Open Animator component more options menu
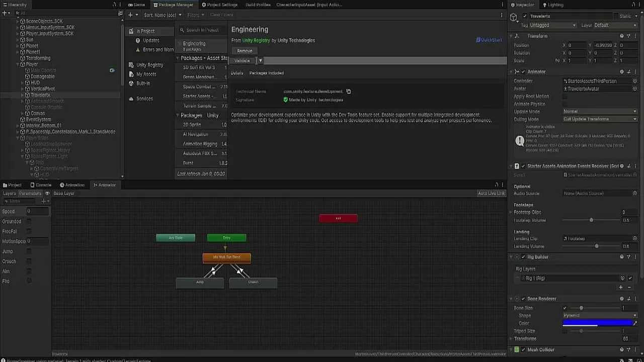The image size is (644, 362). click(635, 72)
